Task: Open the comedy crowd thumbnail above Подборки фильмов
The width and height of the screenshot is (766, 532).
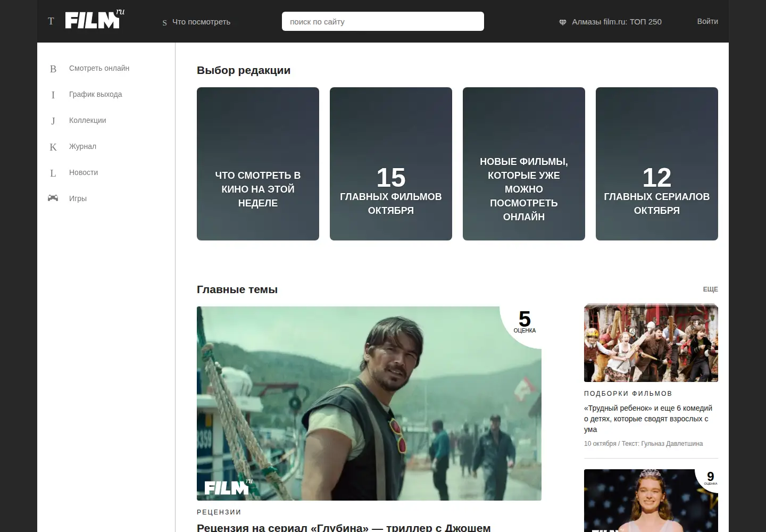Action: pos(651,343)
